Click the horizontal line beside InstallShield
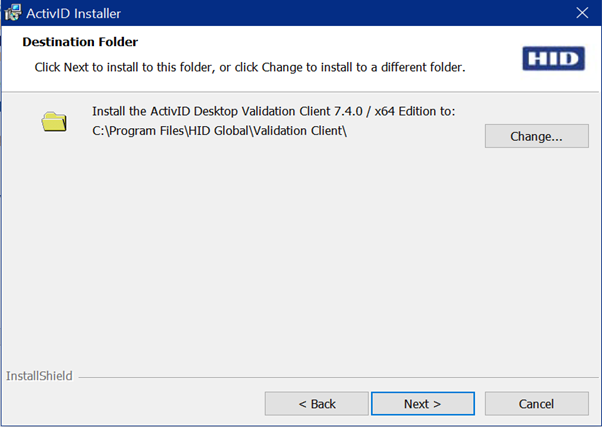602x427 pixels. click(338, 377)
